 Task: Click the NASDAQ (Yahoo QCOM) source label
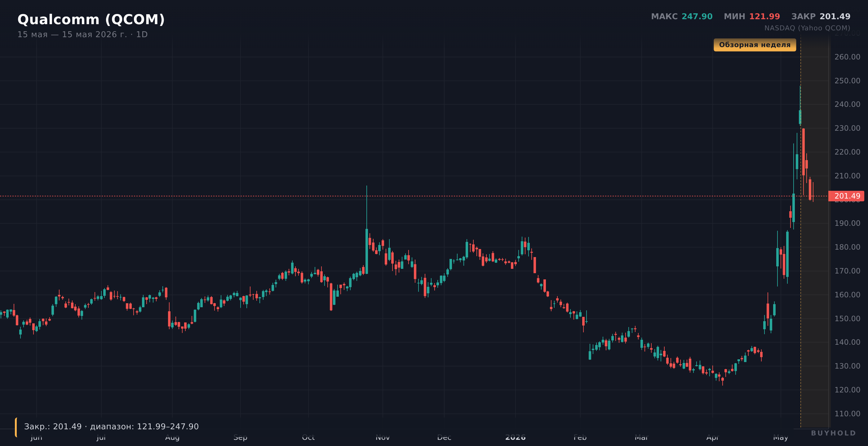pos(807,28)
